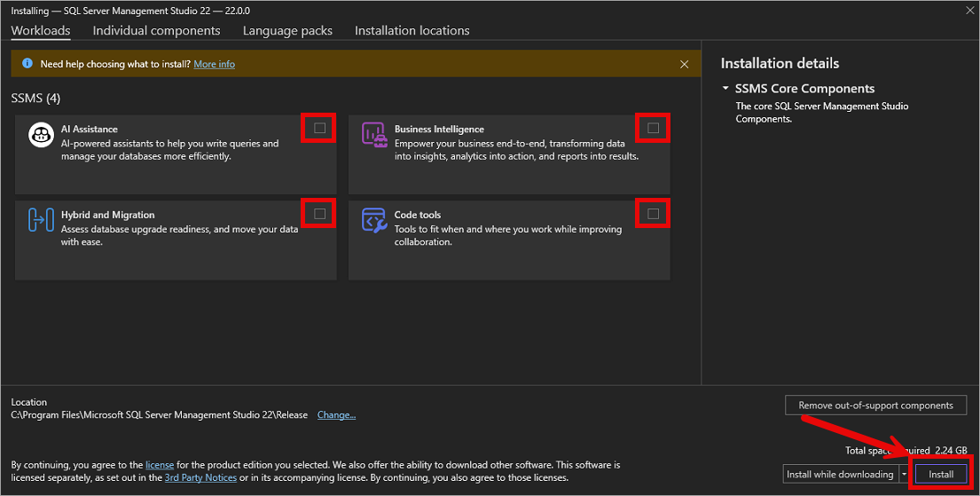Click Remove out-of-support components button
The width and height of the screenshot is (980, 496).
(x=875, y=405)
